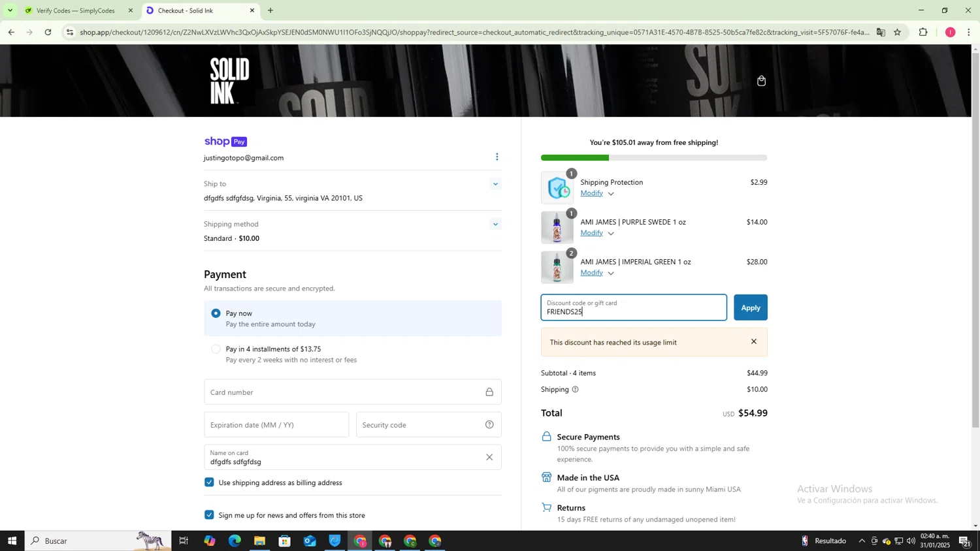Dismiss the usage limit error message
Viewport: 980px width, 551px height.
click(x=754, y=341)
